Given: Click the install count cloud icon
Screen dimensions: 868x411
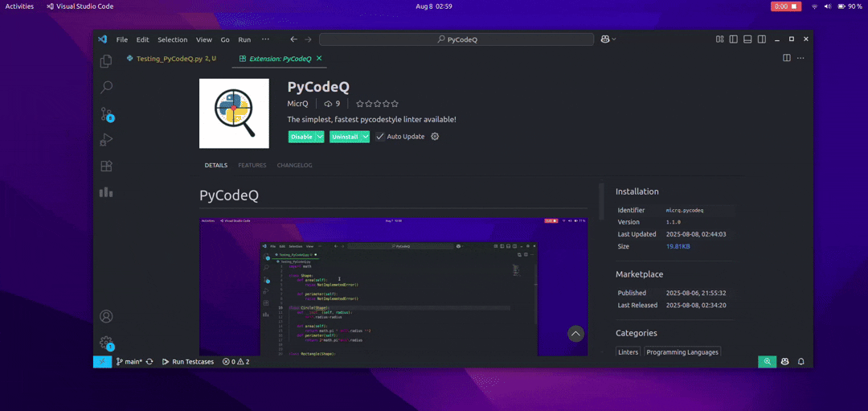Looking at the screenshot, I should [x=328, y=104].
